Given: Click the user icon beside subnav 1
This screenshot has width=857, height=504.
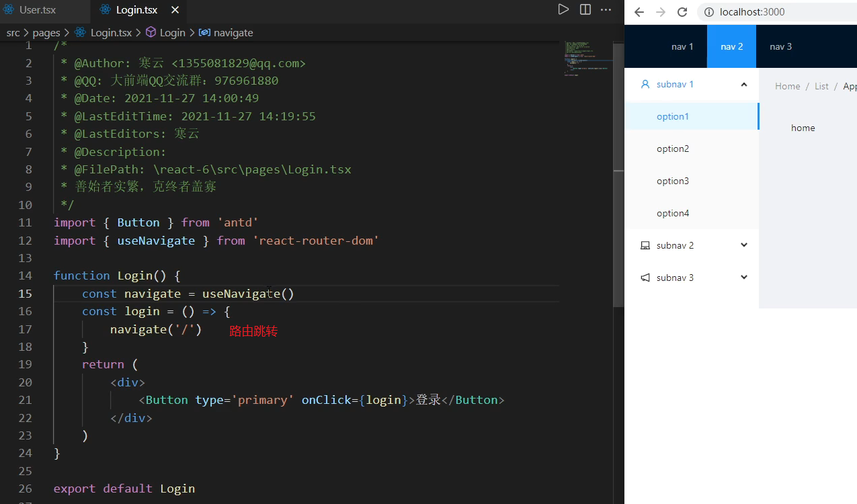Looking at the screenshot, I should point(644,84).
